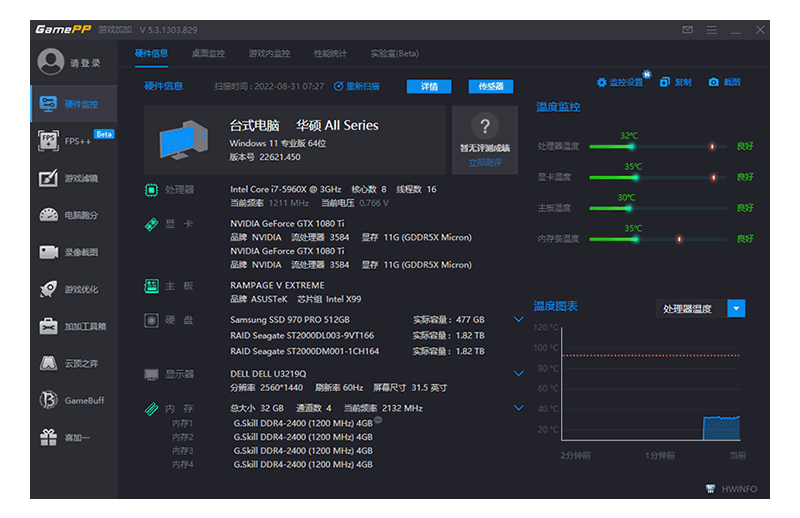
Task: Switch to the 桌面监控 tab
Action: point(208,53)
